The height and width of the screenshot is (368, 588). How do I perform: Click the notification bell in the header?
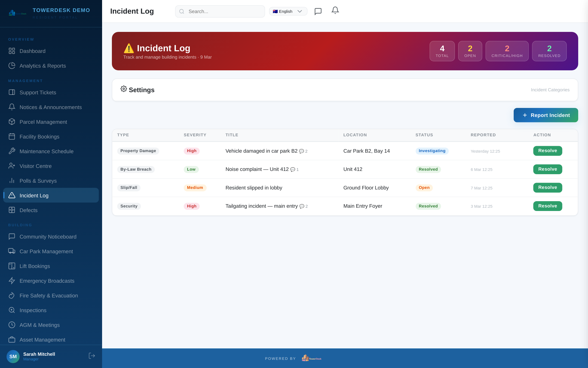click(x=335, y=10)
